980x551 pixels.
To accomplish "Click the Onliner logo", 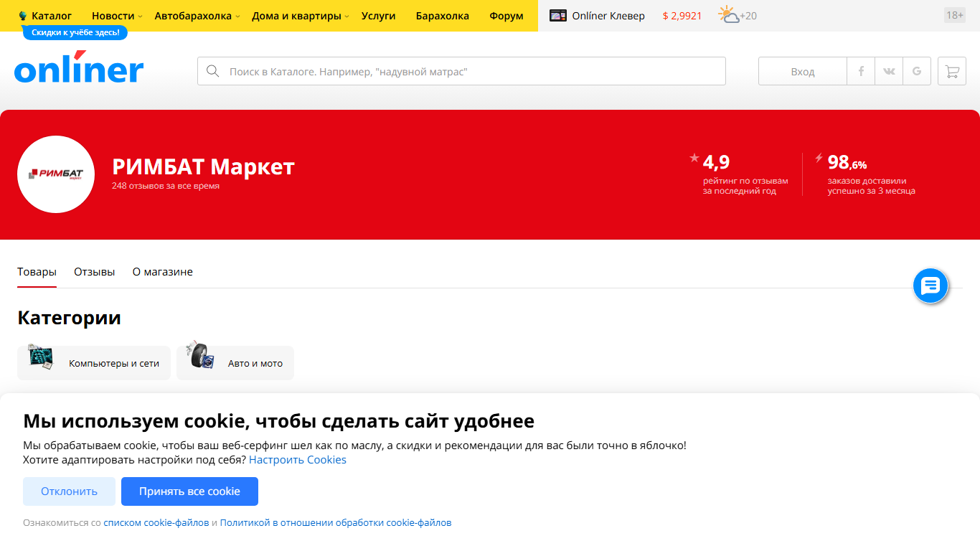I will coord(79,69).
